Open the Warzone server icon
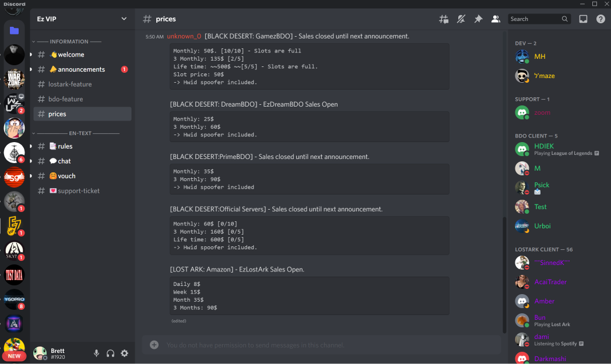Screen dimensions: 611x364 point(15,79)
